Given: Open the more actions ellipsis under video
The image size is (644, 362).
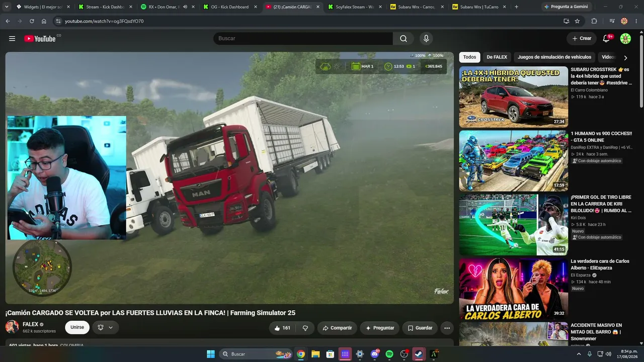Looking at the screenshot, I should [x=447, y=328].
